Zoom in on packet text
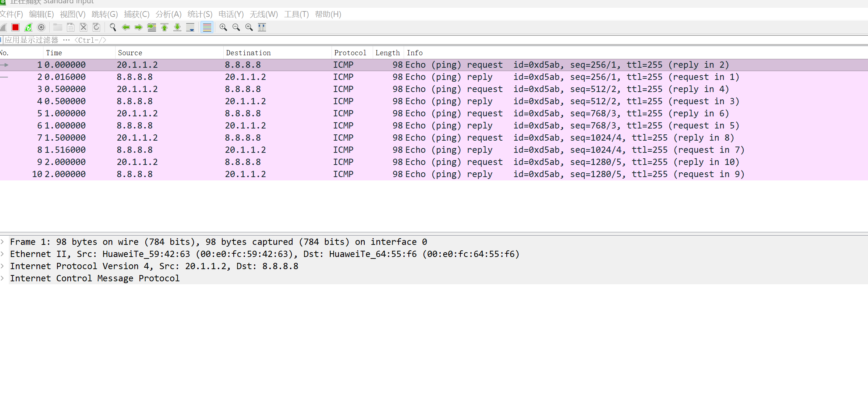 [x=223, y=27]
